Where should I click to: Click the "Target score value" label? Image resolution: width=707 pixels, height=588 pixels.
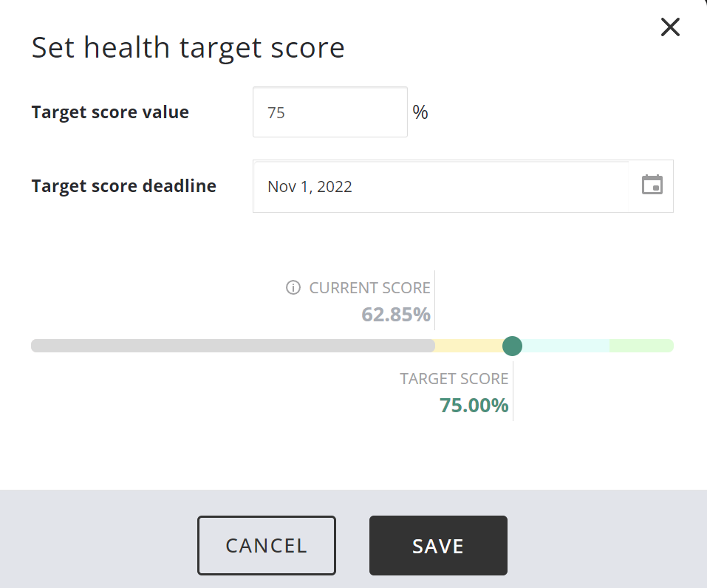pyautogui.click(x=110, y=112)
